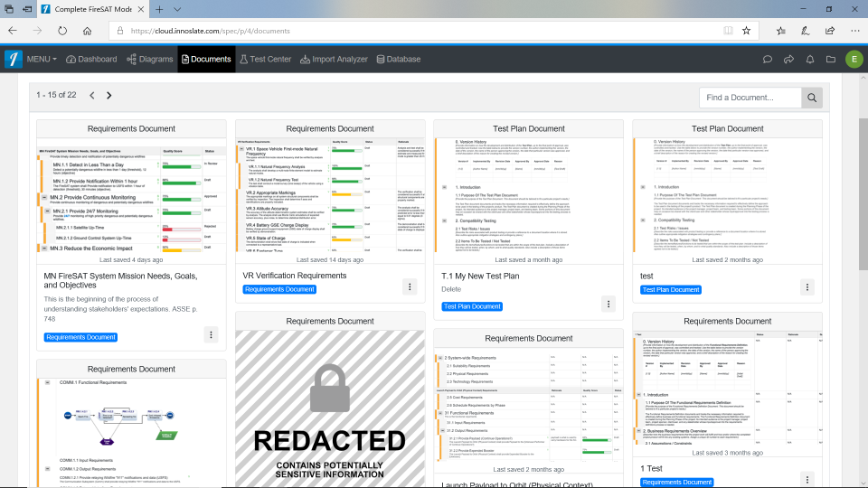This screenshot has width=868, height=488.
Task: Open options menu for 'test' card
Action: 807,287
